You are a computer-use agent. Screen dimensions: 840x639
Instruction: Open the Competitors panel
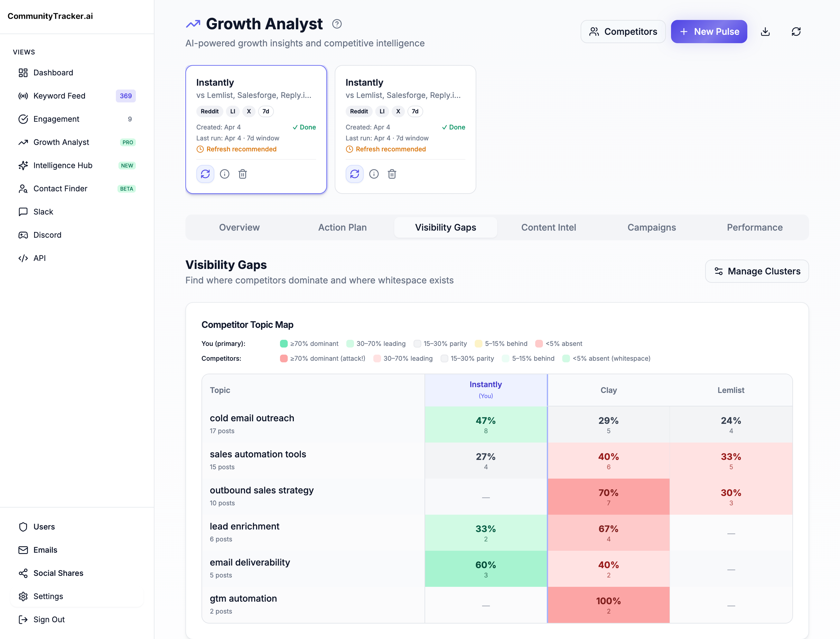coord(623,32)
